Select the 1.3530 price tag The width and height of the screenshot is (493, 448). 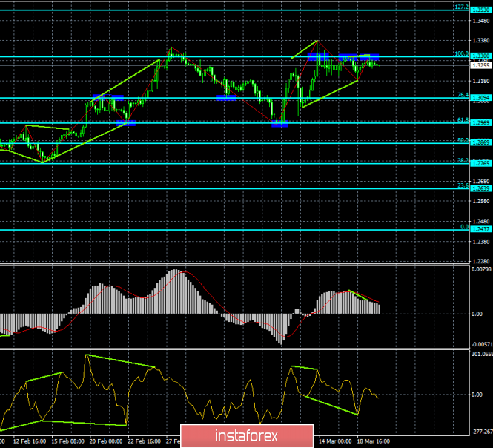coord(481,10)
